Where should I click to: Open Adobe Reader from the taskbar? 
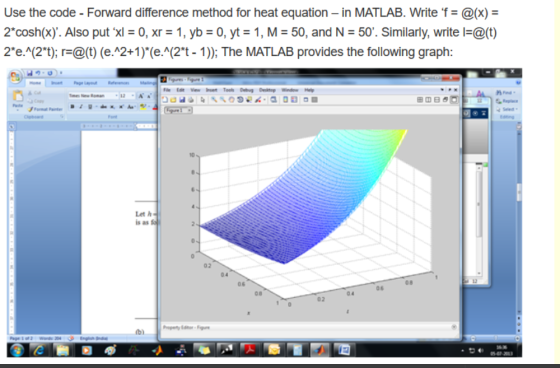click(250, 350)
